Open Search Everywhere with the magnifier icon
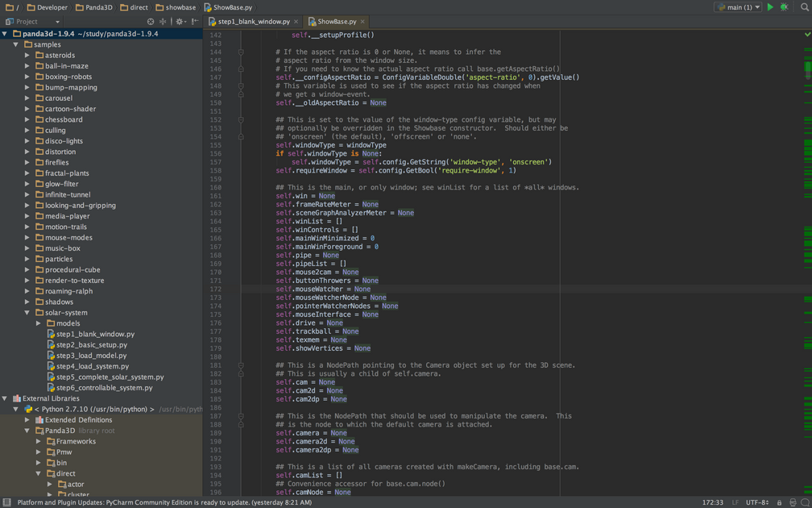 click(804, 6)
